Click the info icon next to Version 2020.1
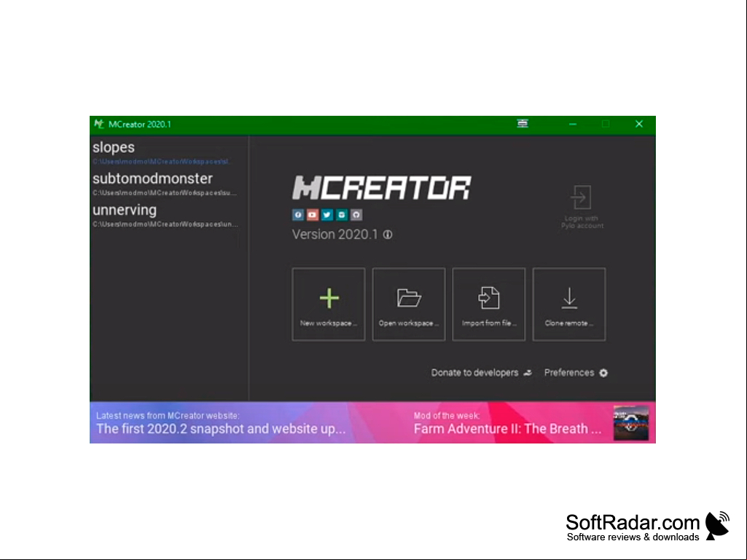747x560 pixels. 388,234
